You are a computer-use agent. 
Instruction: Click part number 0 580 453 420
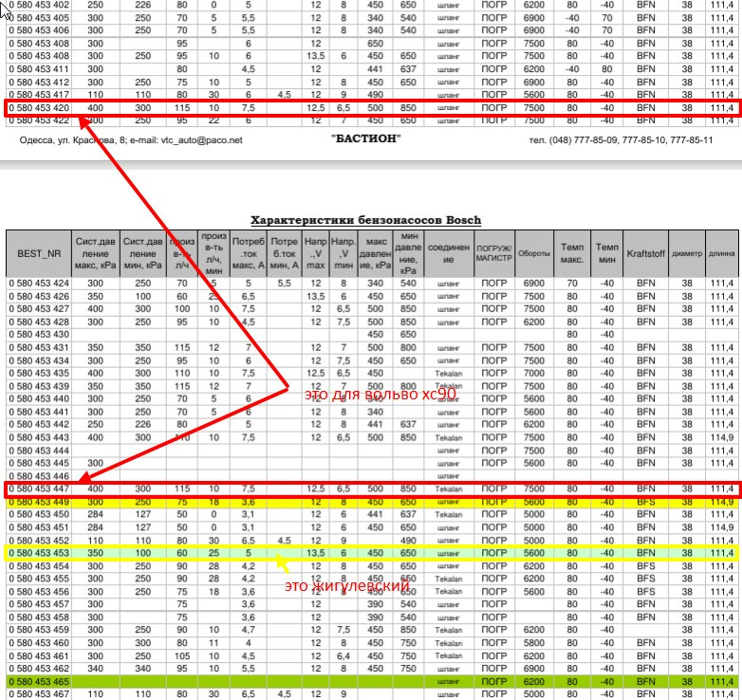point(39,108)
